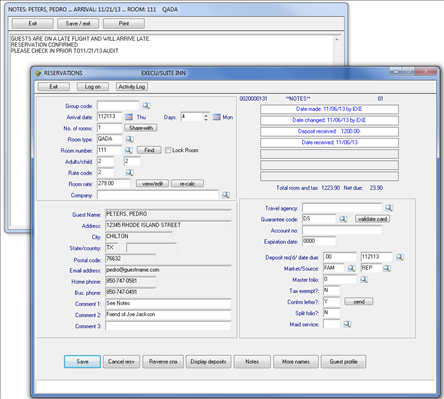The height and width of the screenshot is (399, 444).
Task: Click the Expiration date field 0000
Action: [x=319, y=241]
